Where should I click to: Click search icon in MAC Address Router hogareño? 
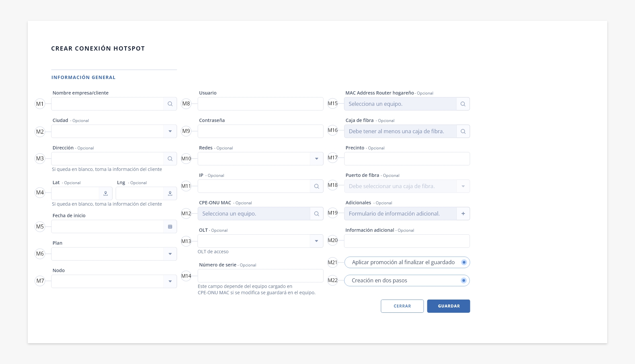[463, 104]
